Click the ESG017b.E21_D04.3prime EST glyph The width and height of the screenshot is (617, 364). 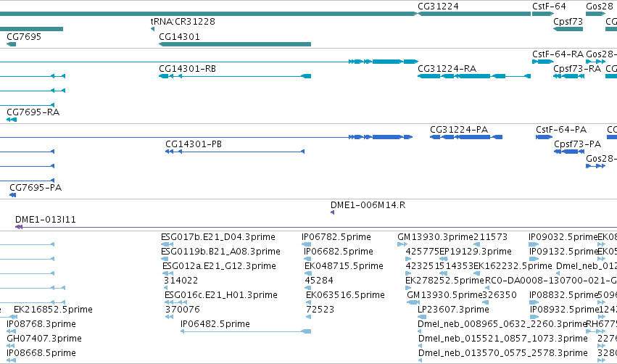[167, 244]
